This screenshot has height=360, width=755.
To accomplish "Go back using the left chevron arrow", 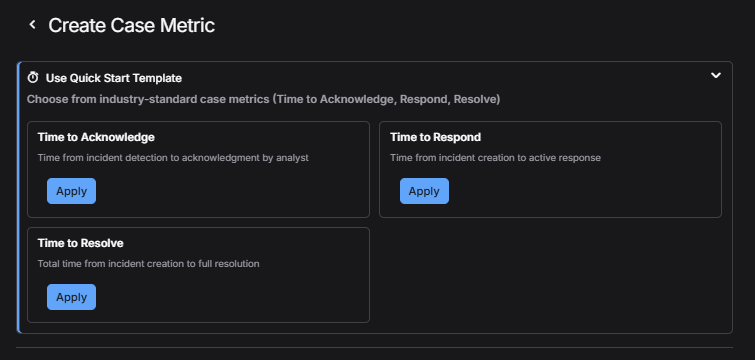I will click(32, 25).
